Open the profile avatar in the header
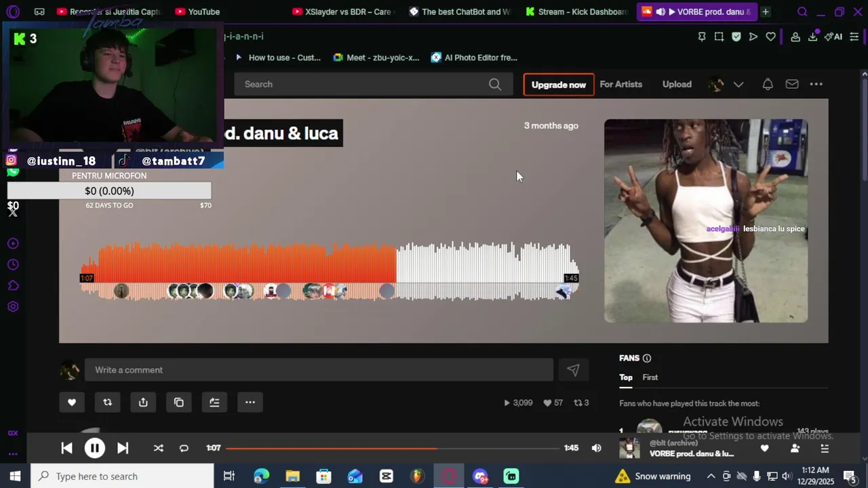 coord(716,84)
